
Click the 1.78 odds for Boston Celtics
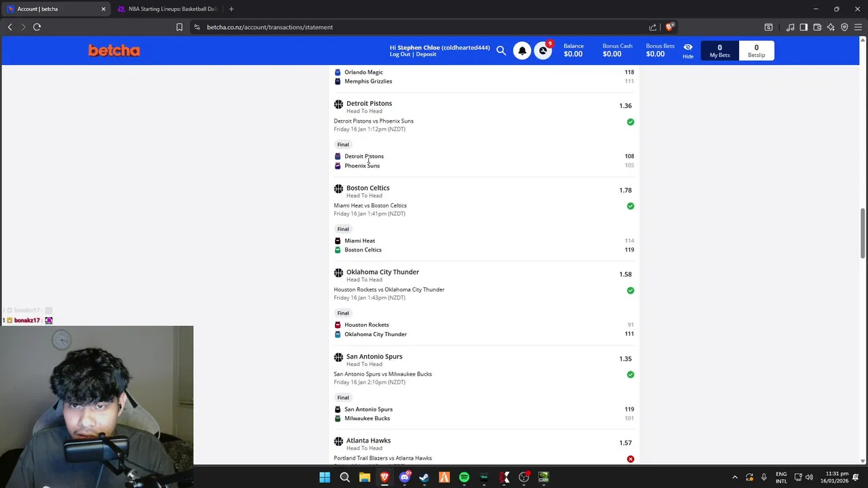tap(625, 190)
